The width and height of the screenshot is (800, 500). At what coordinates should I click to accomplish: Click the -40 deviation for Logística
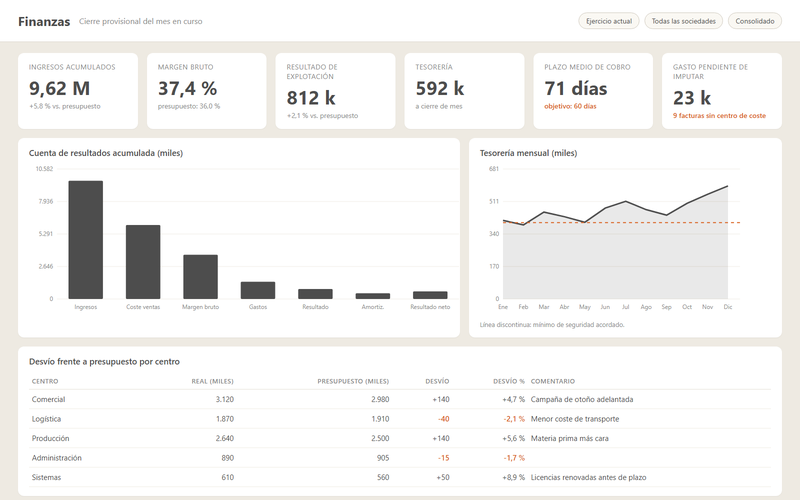tap(443, 419)
